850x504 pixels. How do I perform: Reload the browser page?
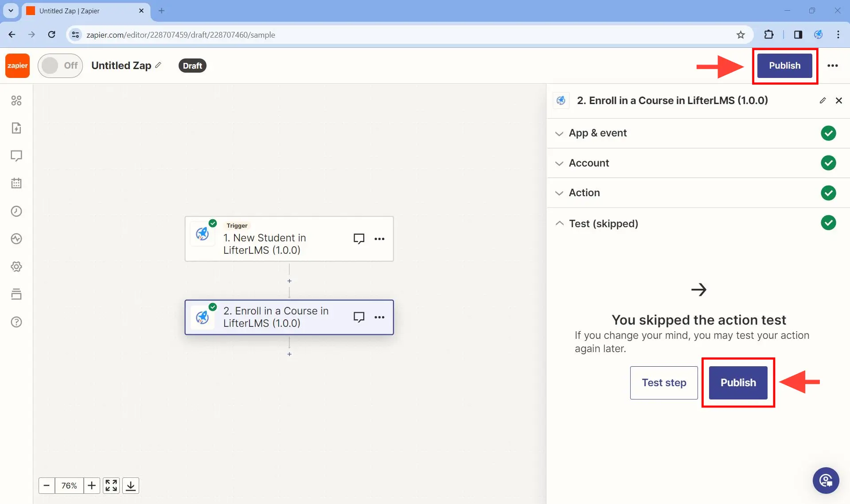click(51, 35)
